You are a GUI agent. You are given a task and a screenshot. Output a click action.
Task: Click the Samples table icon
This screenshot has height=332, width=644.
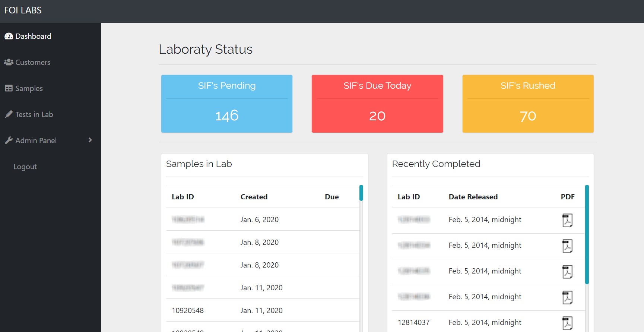[x=9, y=88]
